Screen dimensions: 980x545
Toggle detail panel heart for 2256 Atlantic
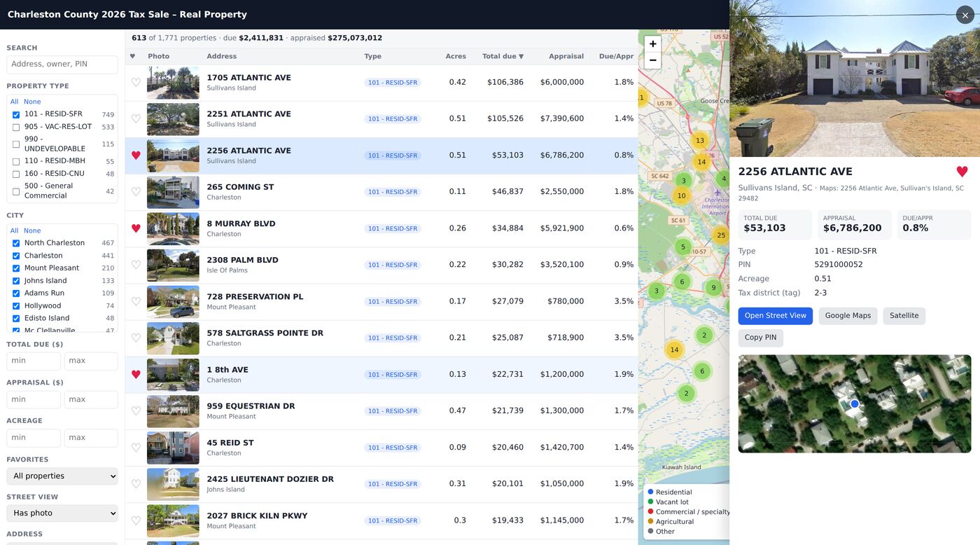point(962,172)
